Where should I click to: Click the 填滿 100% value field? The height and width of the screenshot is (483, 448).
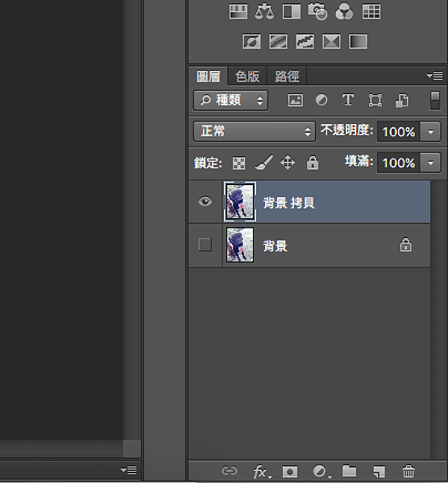click(399, 163)
